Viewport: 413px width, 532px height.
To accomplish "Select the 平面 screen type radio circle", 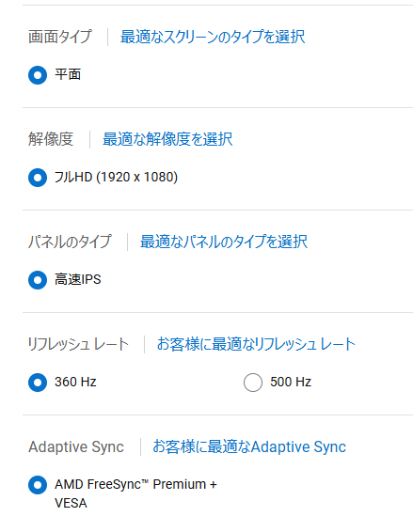I will (x=38, y=75).
